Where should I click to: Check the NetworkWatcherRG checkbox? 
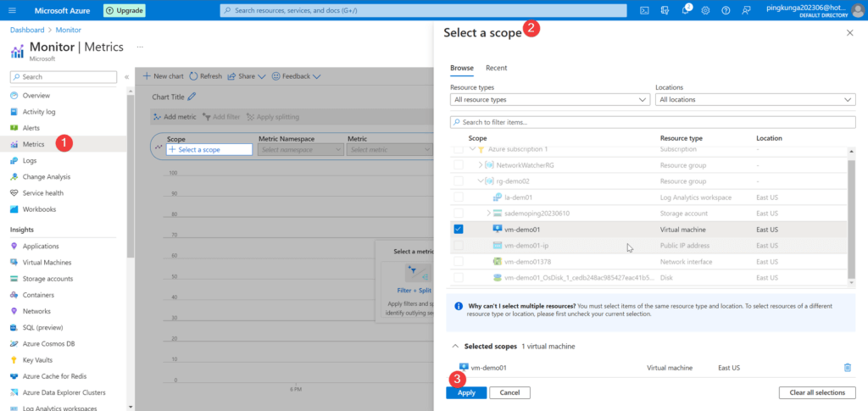pyautogui.click(x=459, y=165)
